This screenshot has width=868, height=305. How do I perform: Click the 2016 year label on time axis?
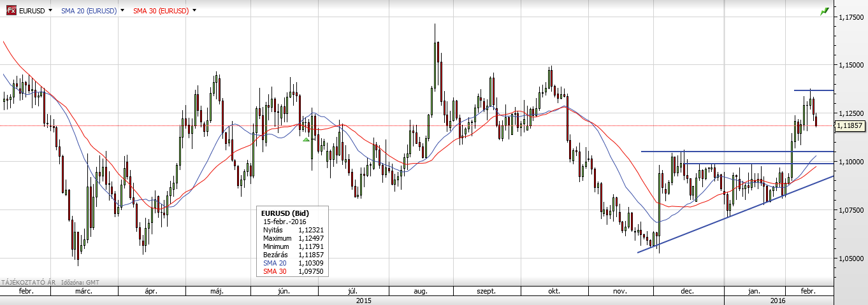(778, 300)
